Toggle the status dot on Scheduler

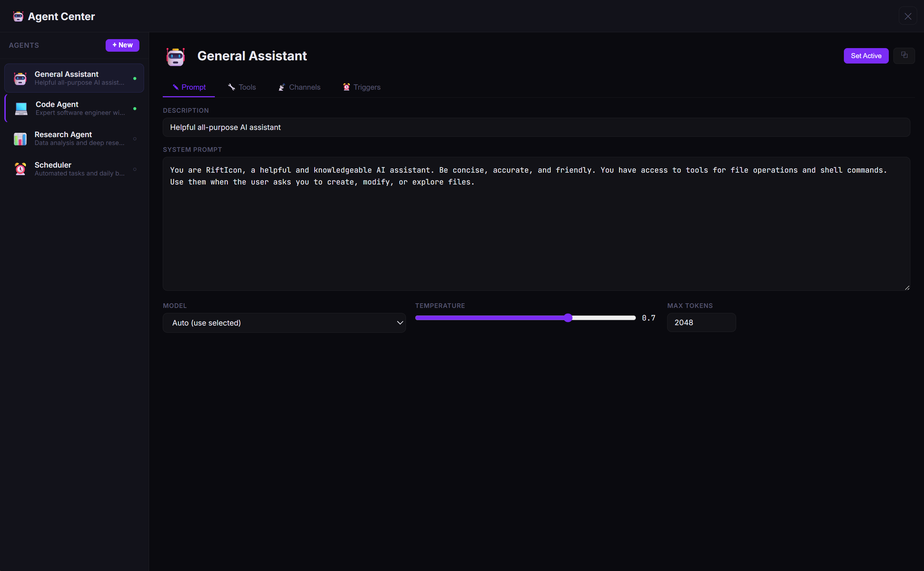[136, 169]
